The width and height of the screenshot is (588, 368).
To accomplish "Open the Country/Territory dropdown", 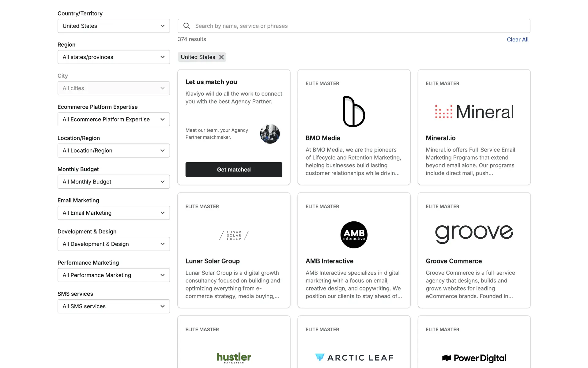I will tap(114, 26).
